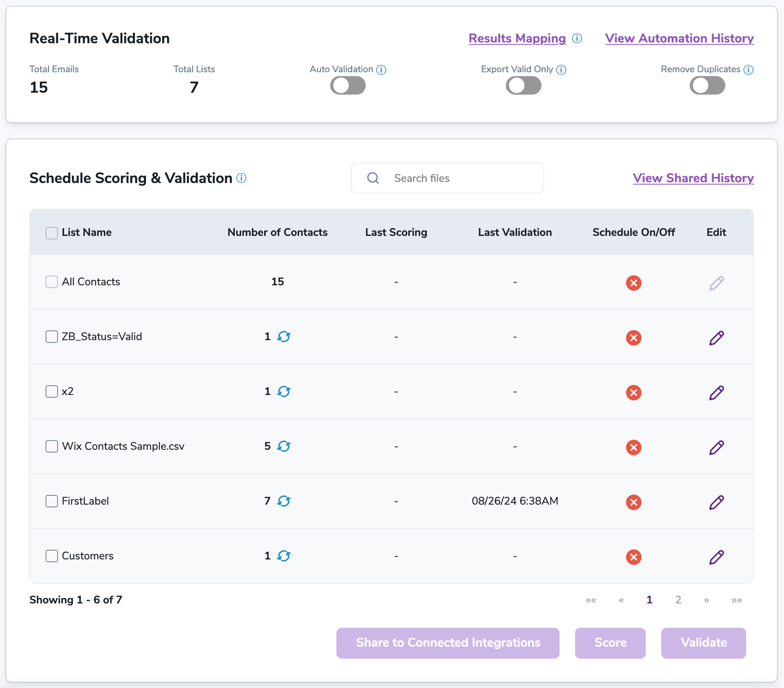The width and height of the screenshot is (784, 688).
Task: Edit schedule for ZB_Status=Valid pencil icon
Action: (x=716, y=338)
